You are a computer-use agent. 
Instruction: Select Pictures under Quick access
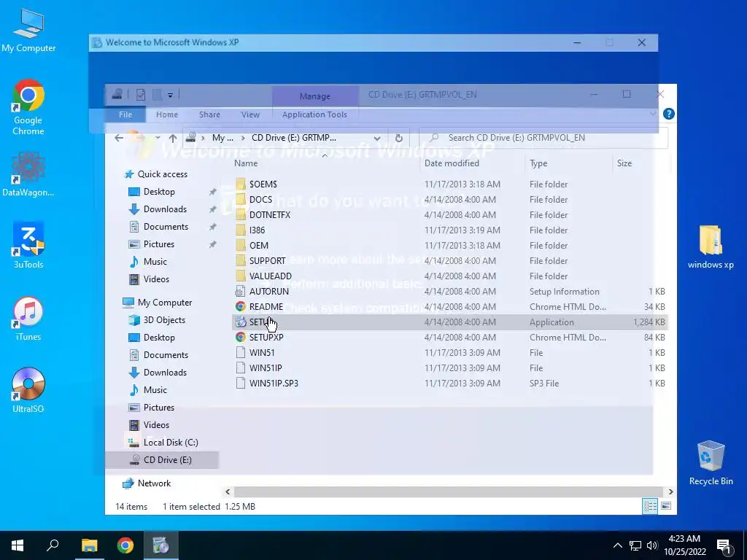pyautogui.click(x=158, y=244)
